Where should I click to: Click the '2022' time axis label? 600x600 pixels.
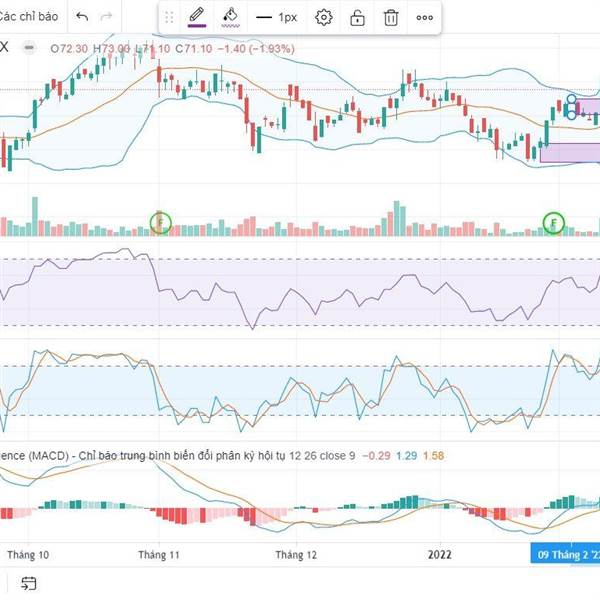(x=440, y=554)
